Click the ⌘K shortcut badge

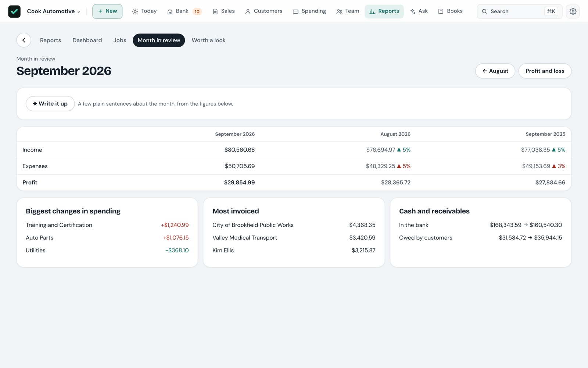point(551,11)
